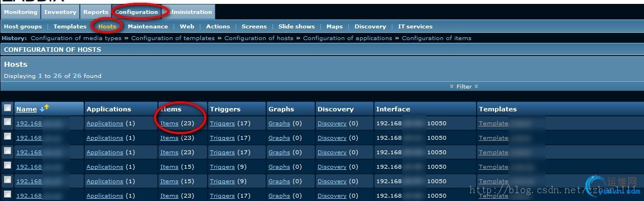Open Graphs link in the first host row
The image size is (644, 201).
(x=279, y=123)
